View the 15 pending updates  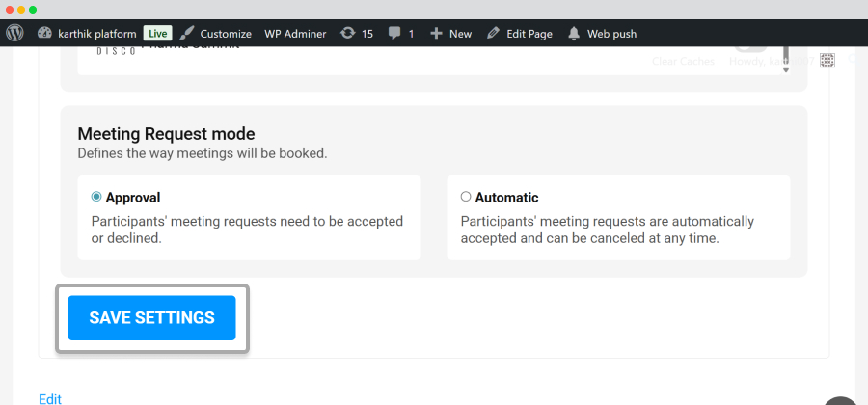pyautogui.click(x=367, y=34)
